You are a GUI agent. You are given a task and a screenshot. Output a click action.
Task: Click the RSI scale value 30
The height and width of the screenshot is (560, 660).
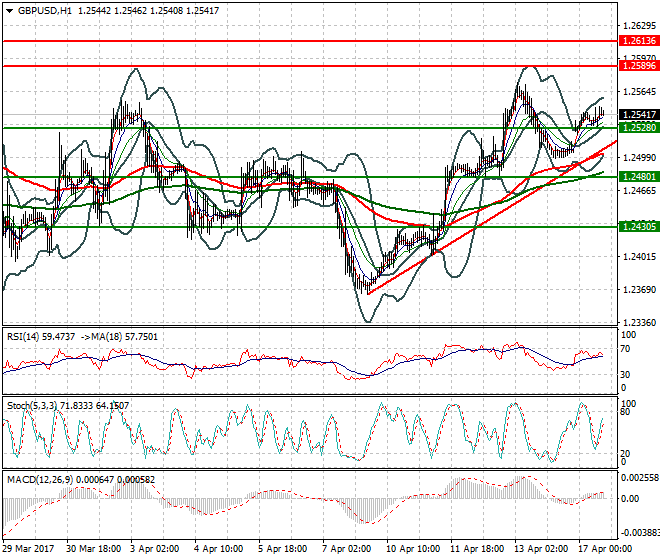point(625,374)
